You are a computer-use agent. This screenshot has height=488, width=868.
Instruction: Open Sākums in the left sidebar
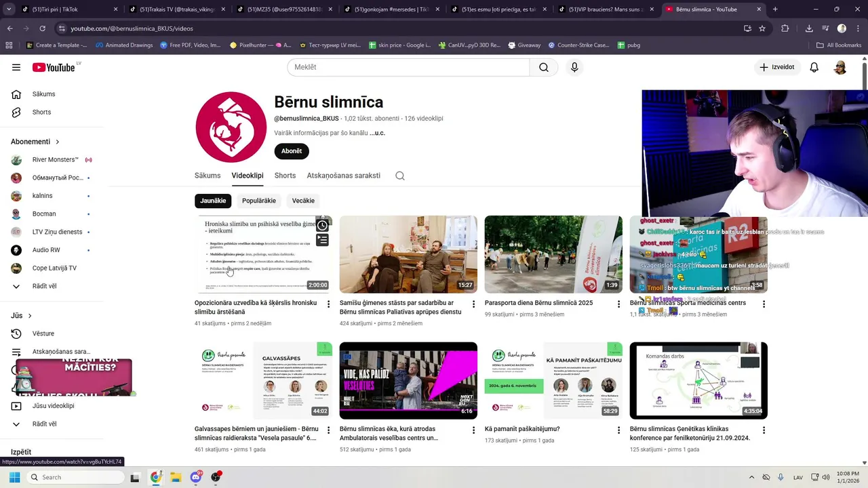pos(45,94)
